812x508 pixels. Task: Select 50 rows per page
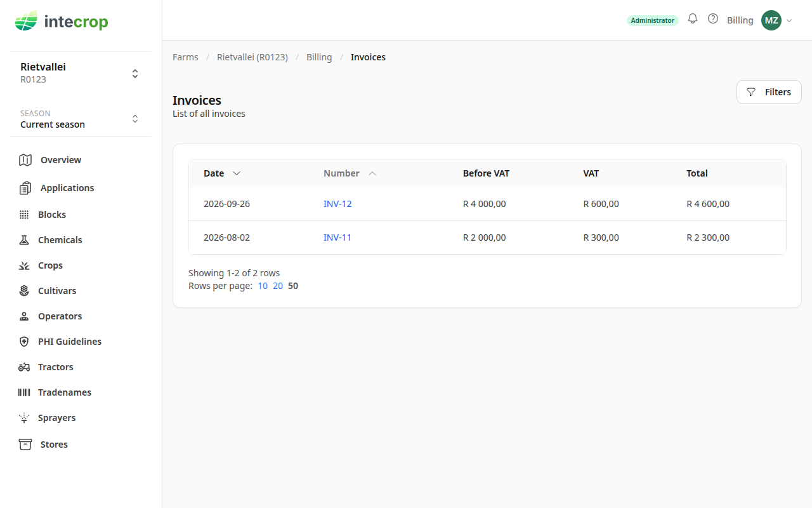pos(293,286)
